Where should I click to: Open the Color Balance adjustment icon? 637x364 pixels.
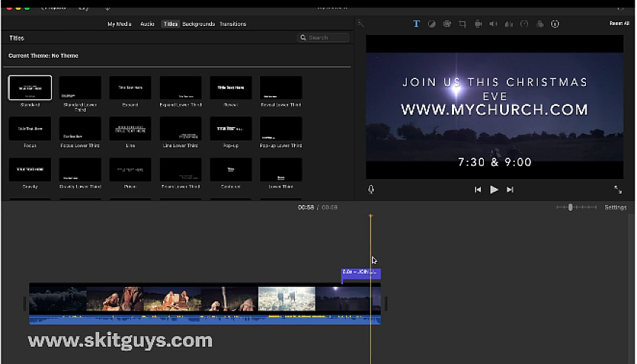tap(432, 24)
